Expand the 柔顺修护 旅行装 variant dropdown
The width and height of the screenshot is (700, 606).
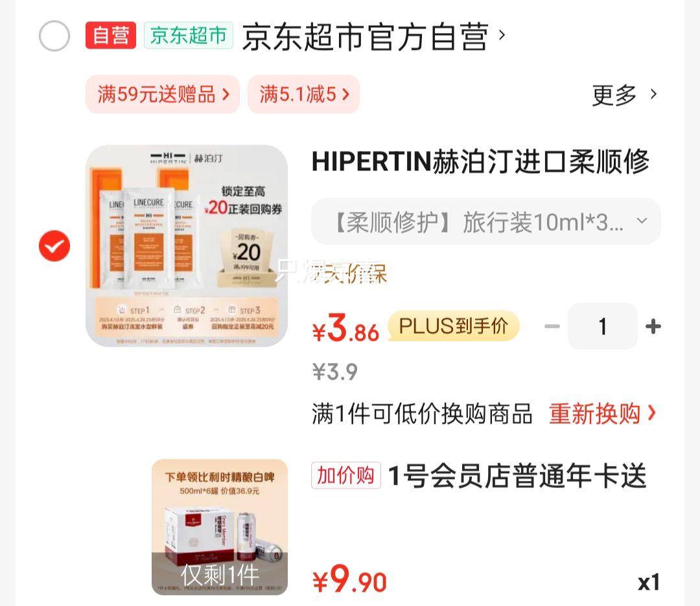[x=485, y=221]
